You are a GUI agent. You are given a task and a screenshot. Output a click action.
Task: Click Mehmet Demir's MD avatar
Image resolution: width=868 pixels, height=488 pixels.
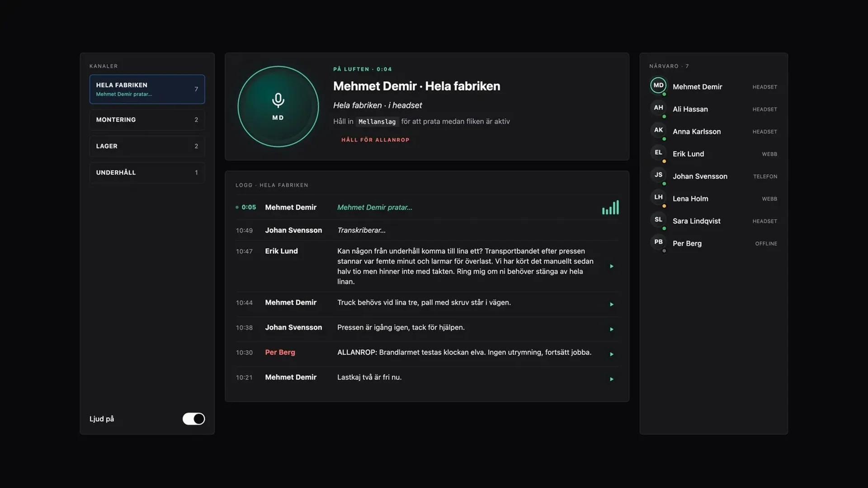(x=658, y=85)
